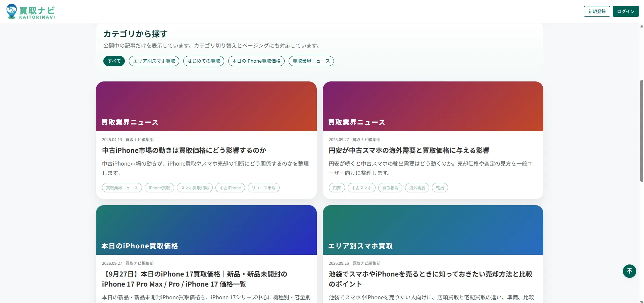Viewport: 644px width, 303px height.
Task: Open article 中古iPhone市場の動きは買取価格にどう影響するのか
Action: 184,150
